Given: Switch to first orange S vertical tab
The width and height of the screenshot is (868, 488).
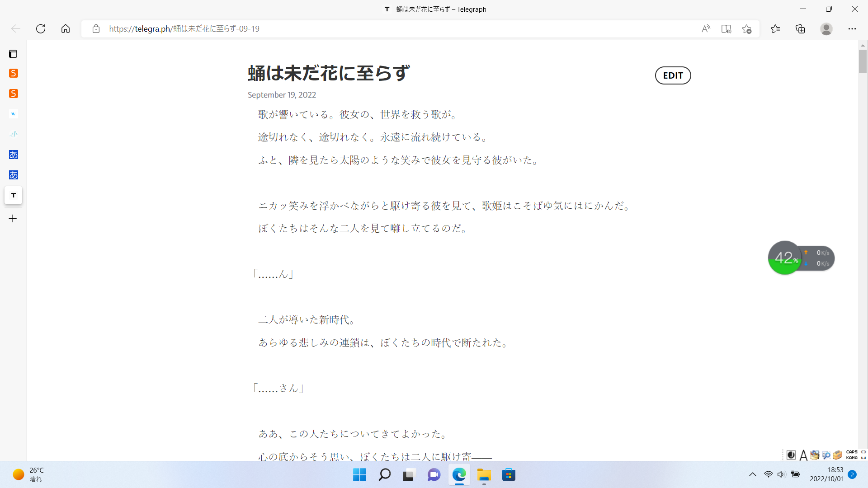Looking at the screenshot, I should tap(14, 73).
